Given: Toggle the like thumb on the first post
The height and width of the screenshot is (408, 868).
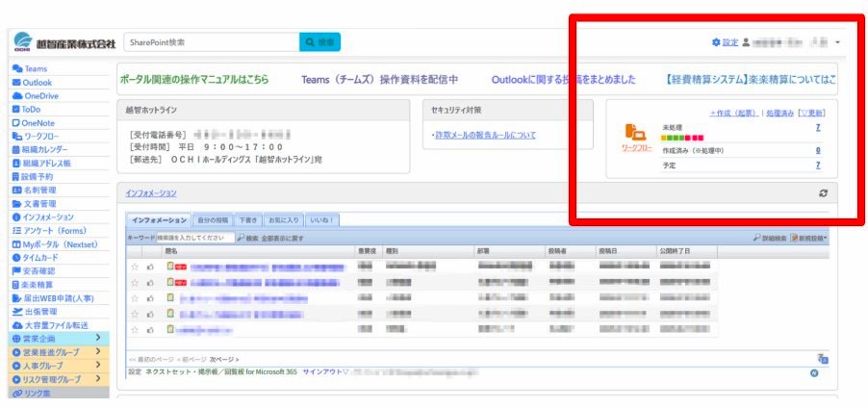Looking at the screenshot, I should pyautogui.click(x=150, y=267).
